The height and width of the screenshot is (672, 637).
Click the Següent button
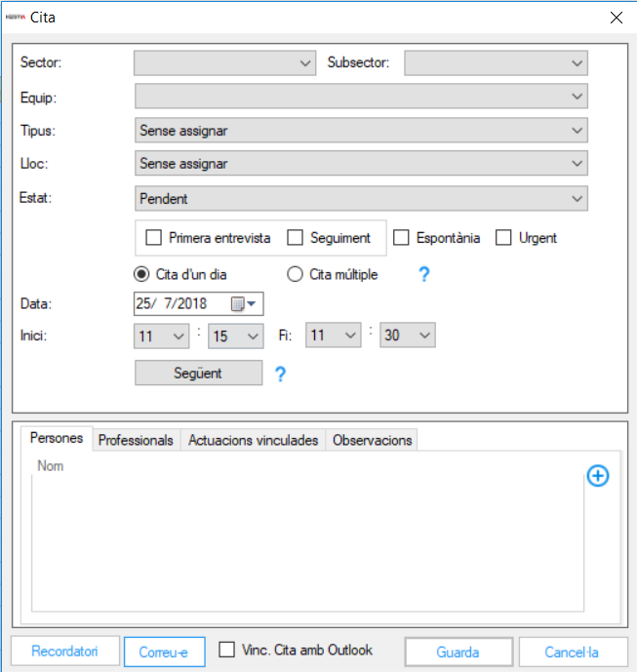tap(198, 374)
